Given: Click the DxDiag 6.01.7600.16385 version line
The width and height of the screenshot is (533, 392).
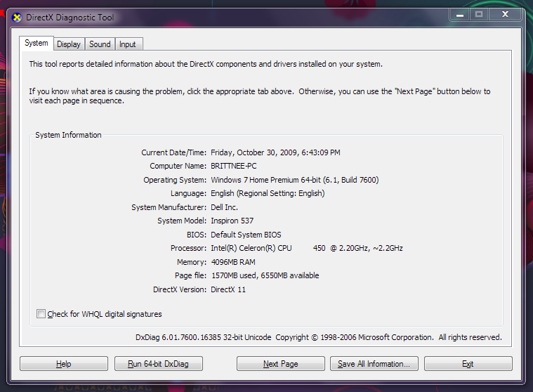Looking at the screenshot, I should click(319, 337).
